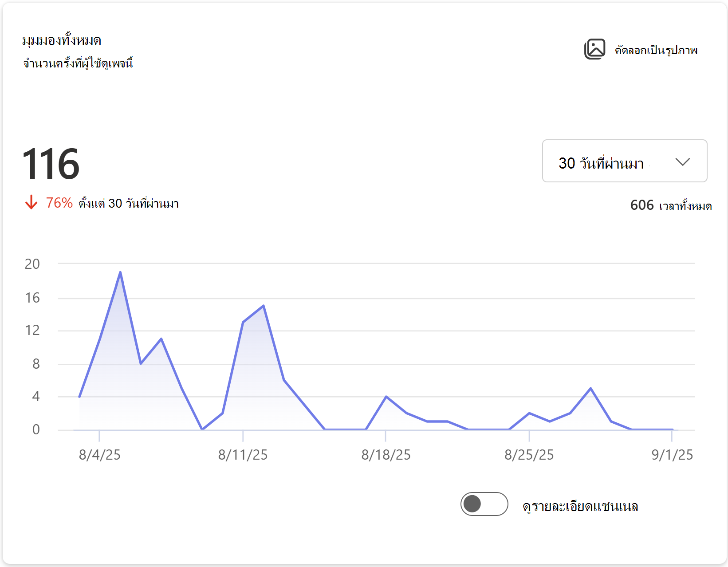This screenshot has width=728, height=567.
Task: Click the 8/18/25 axis date label
Action: (x=386, y=455)
